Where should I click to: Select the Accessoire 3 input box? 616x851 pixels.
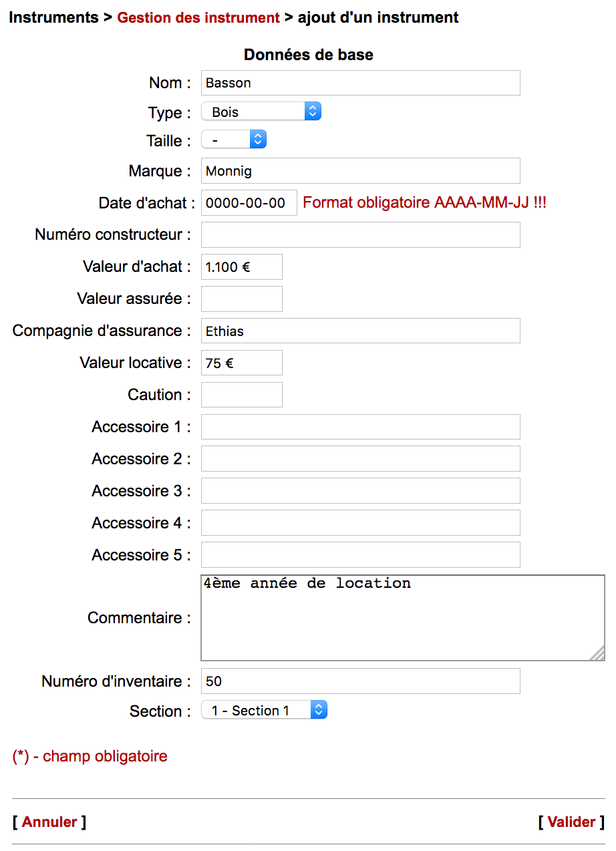pos(360,491)
